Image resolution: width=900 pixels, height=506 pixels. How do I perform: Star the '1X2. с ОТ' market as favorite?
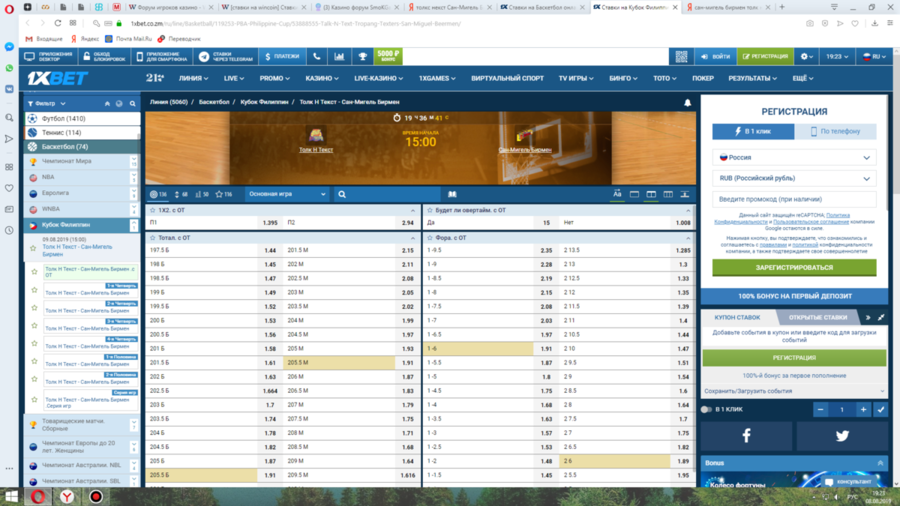tap(152, 210)
